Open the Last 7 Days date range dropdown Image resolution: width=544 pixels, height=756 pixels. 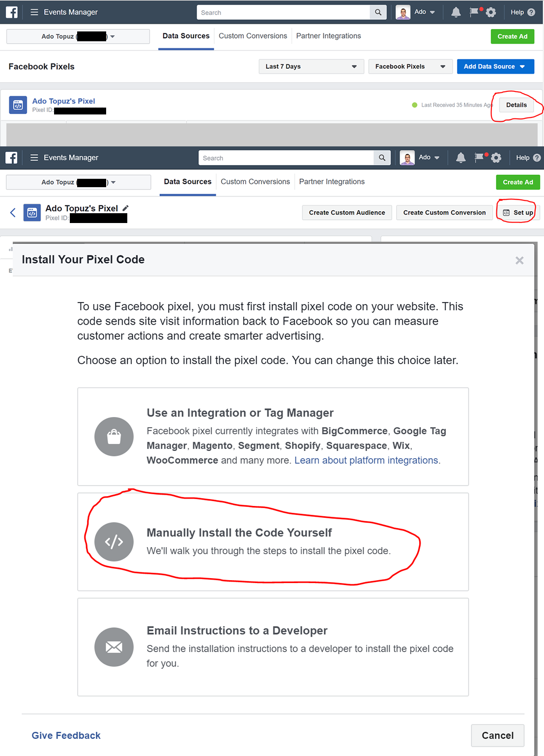pyautogui.click(x=312, y=66)
